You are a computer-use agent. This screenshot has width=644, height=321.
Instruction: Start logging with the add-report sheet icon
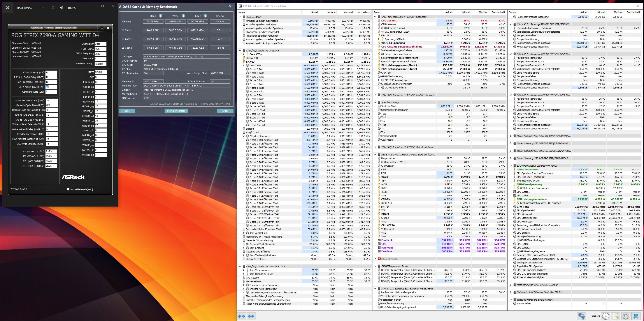click(x=616, y=316)
